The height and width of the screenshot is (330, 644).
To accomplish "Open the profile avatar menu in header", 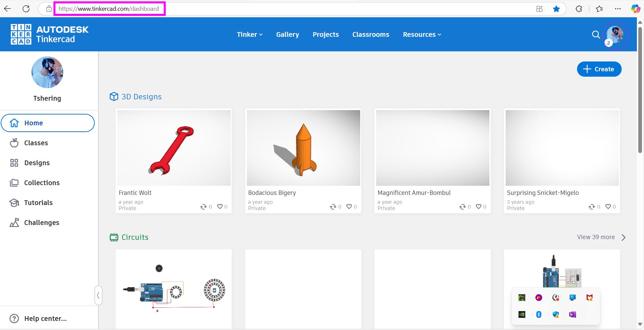I will [x=615, y=34].
